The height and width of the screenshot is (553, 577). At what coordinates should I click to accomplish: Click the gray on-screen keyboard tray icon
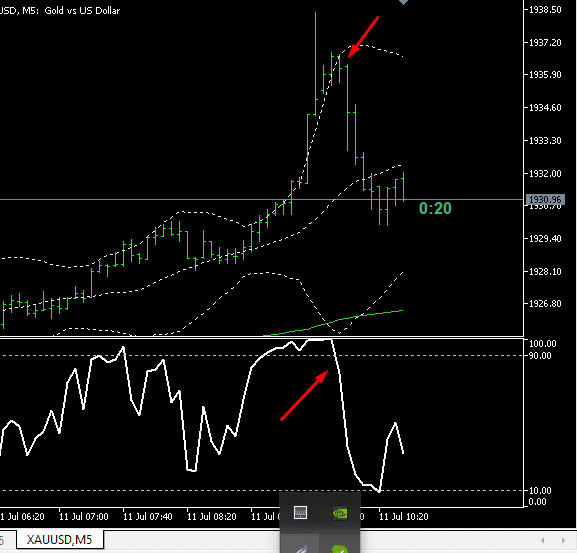click(300, 513)
